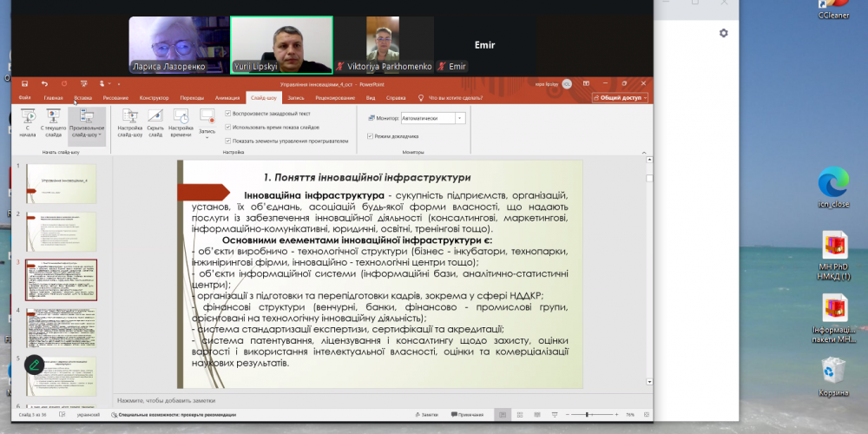Click Лариса Лазоренко's video tile
The image size is (868, 434).
click(179, 45)
